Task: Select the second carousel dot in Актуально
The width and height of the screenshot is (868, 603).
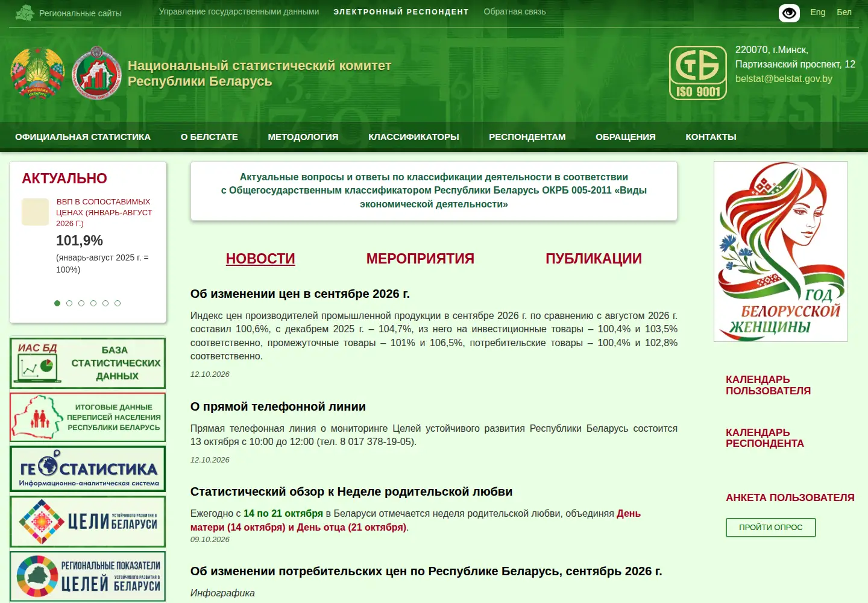Action: (x=69, y=303)
